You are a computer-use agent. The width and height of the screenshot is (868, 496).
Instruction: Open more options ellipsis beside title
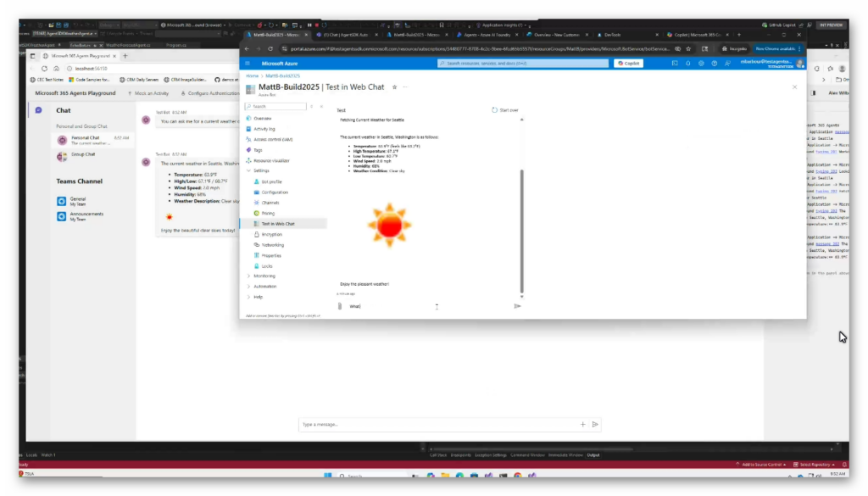coord(405,87)
